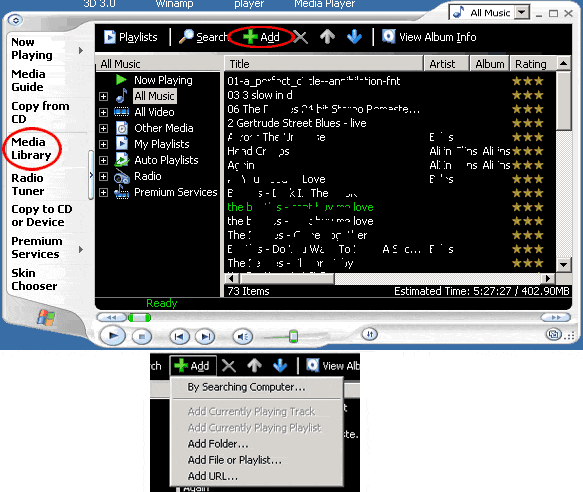Image resolution: width=583 pixels, height=492 pixels.
Task: Click the Play button
Action: tap(112, 336)
